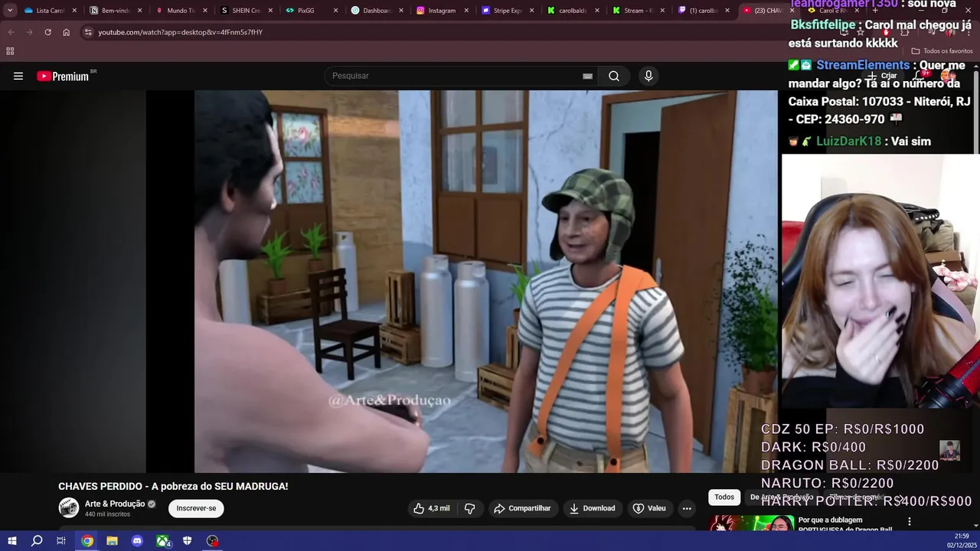980x551 pixels.
Task: Open the Todos os favoritos bookmarks folder
Action: pyautogui.click(x=942, y=51)
